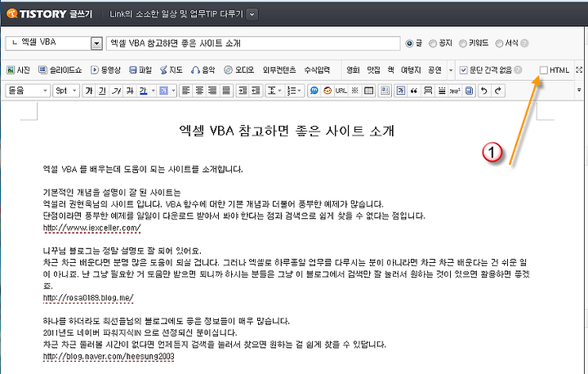Justify text alignment
This screenshot has width=588, height=374.
click(225, 91)
